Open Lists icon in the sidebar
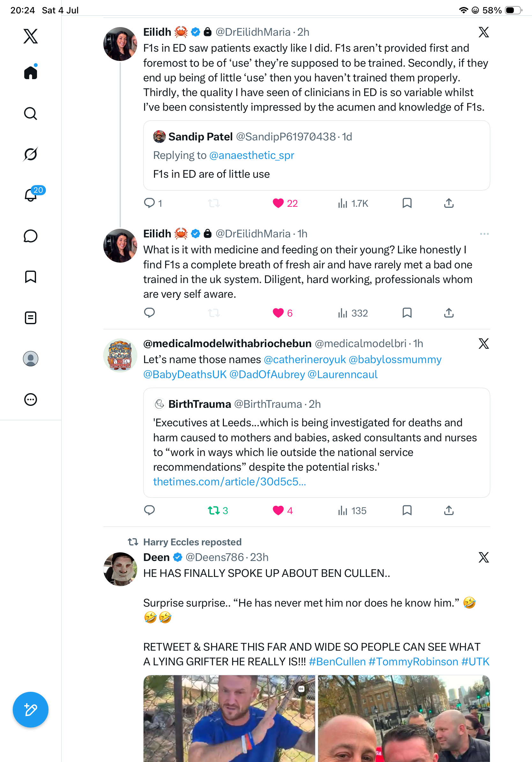 click(31, 317)
